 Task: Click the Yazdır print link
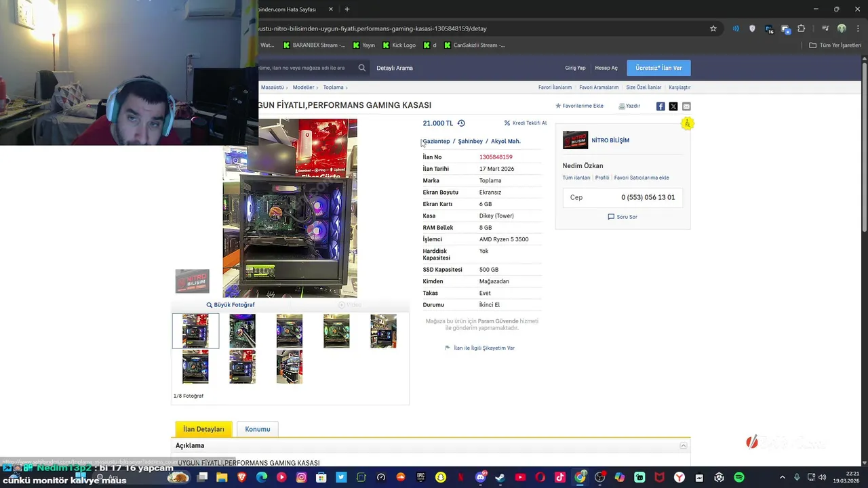click(629, 106)
